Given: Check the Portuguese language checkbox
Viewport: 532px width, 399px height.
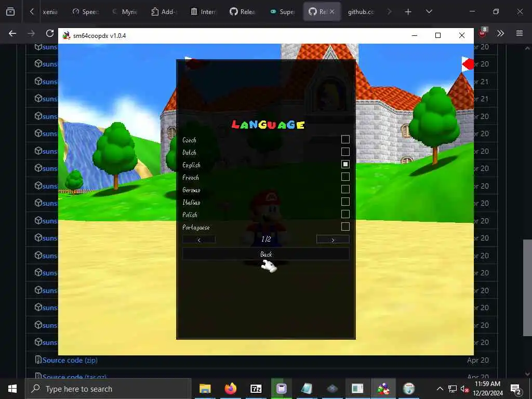Looking at the screenshot, I should [x=345, y=227].
